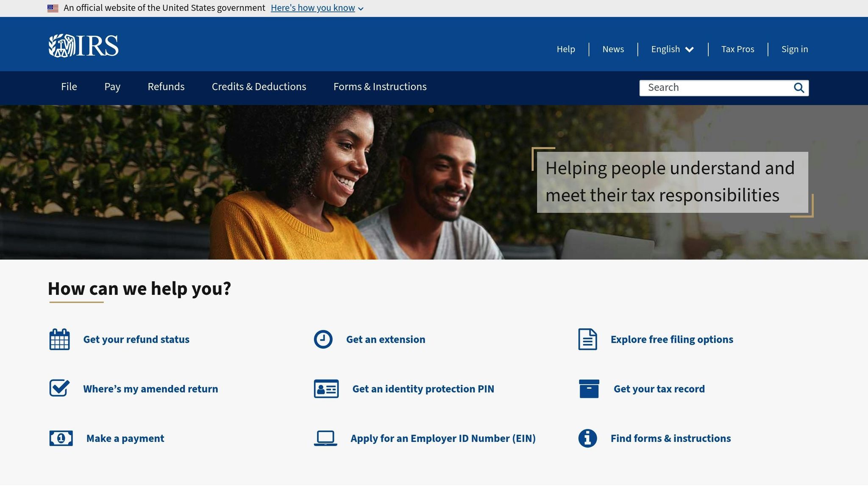Image resolution: width=868 pixels, height=488 pixels.
Task: Click the document icon for free filing options
Action: click(587, 339)
